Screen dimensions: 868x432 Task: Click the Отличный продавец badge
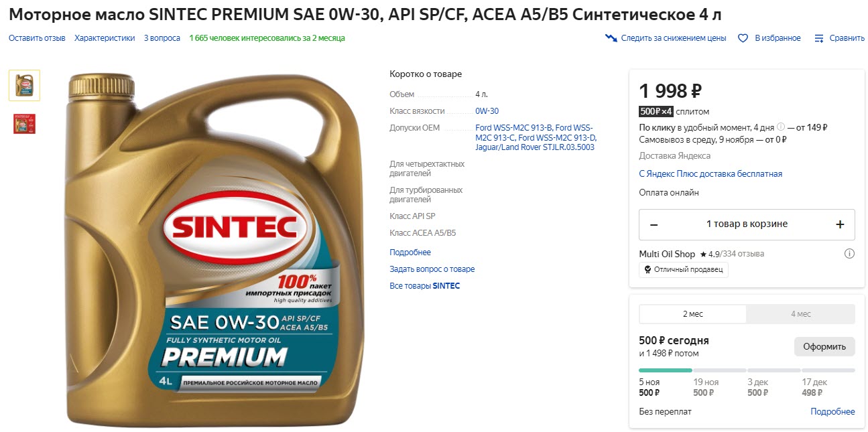point(683,269)
